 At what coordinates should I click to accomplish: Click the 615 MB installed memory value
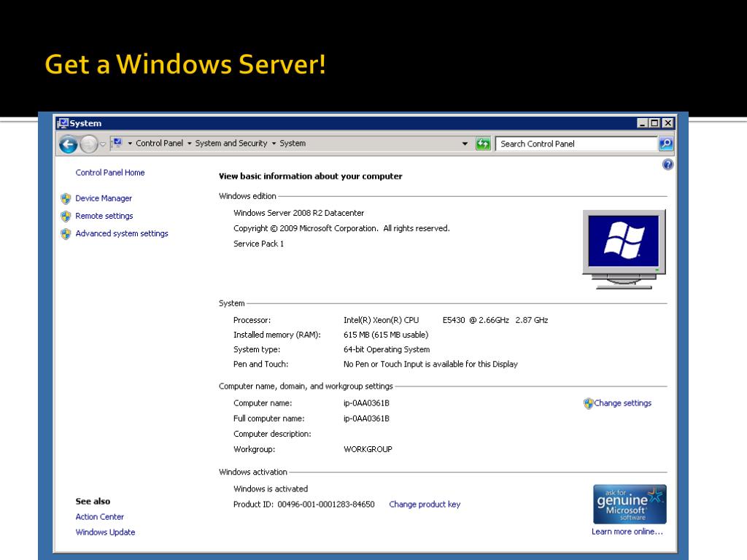pos(386,335)
